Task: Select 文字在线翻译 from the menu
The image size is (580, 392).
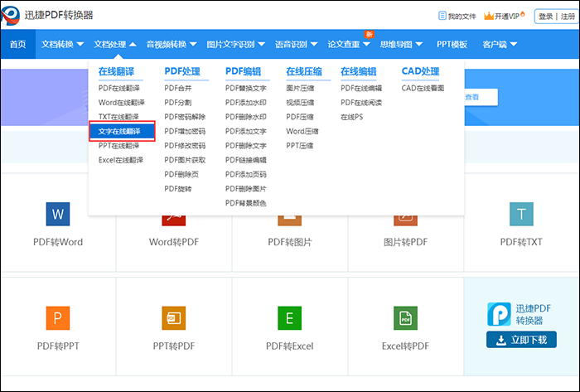Action: [x=120, y=131]
